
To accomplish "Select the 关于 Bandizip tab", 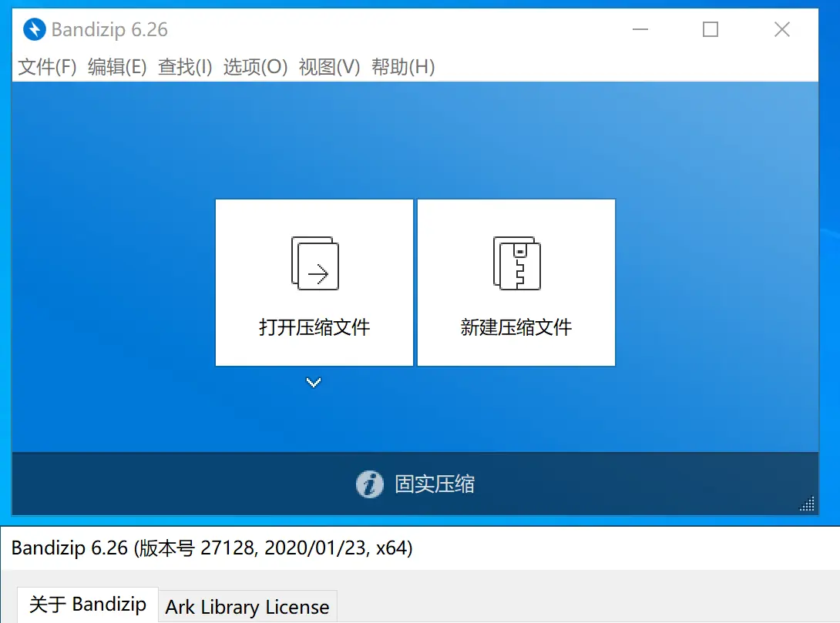I will 88,605.
